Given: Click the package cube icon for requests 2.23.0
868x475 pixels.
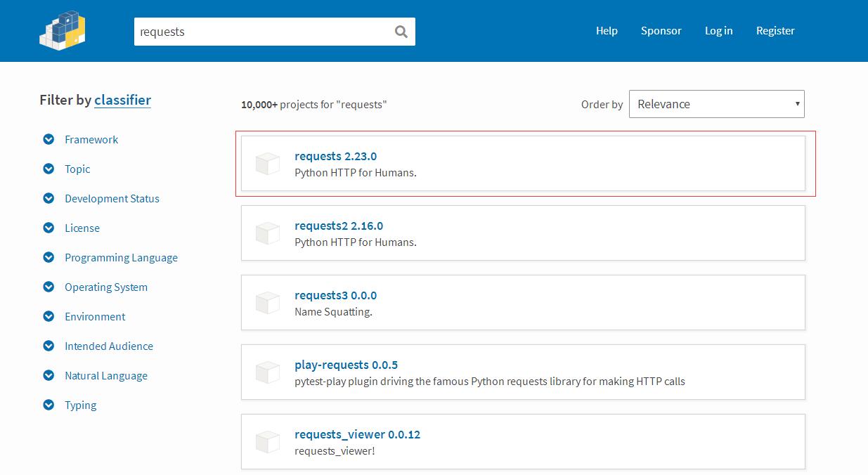Looking at the screenshot, I should click(268, 164).
